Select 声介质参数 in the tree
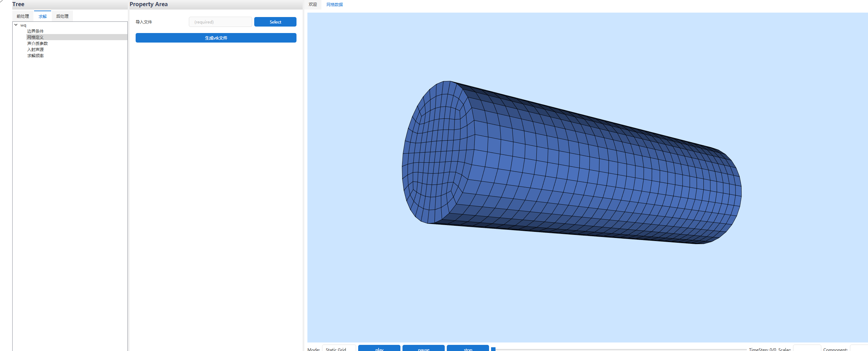 pos(37,43)
